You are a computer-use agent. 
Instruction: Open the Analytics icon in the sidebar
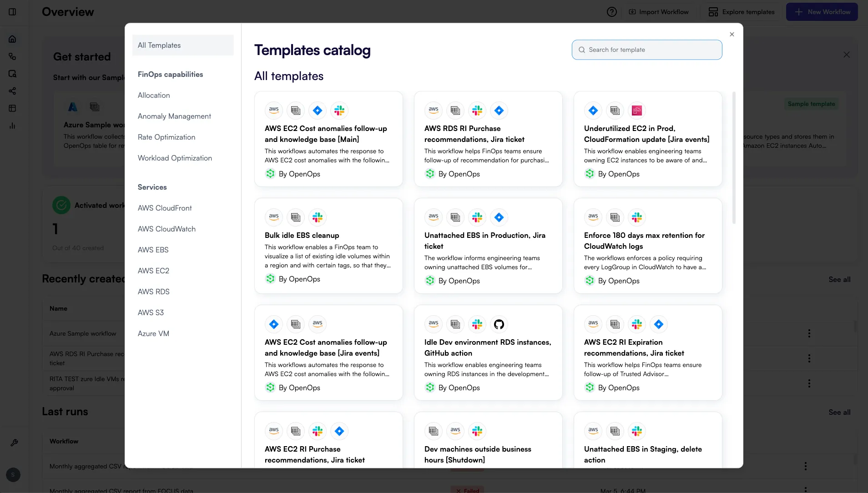pos(12,126)
